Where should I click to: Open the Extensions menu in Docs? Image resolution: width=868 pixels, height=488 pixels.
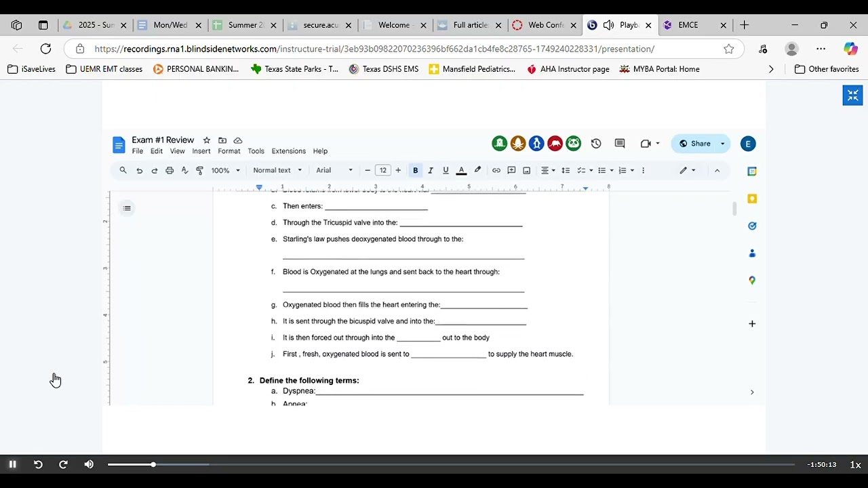(289, 151)
